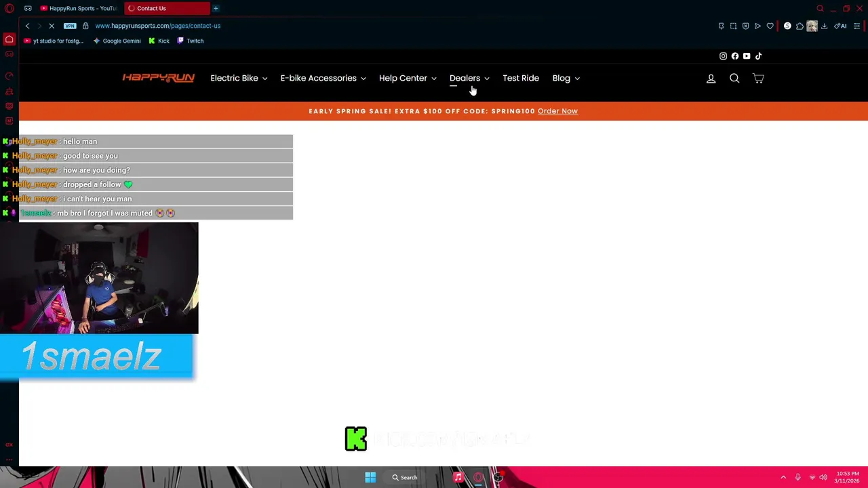This screenshot has width=868, height=488.
Task: Select the Contact Us tab
Action: click(167, 8)
